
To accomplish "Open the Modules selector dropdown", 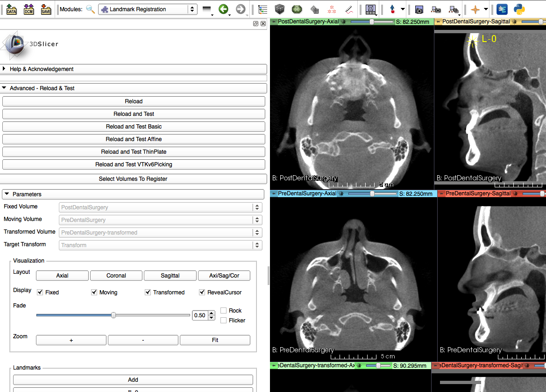I will point(148,9).
